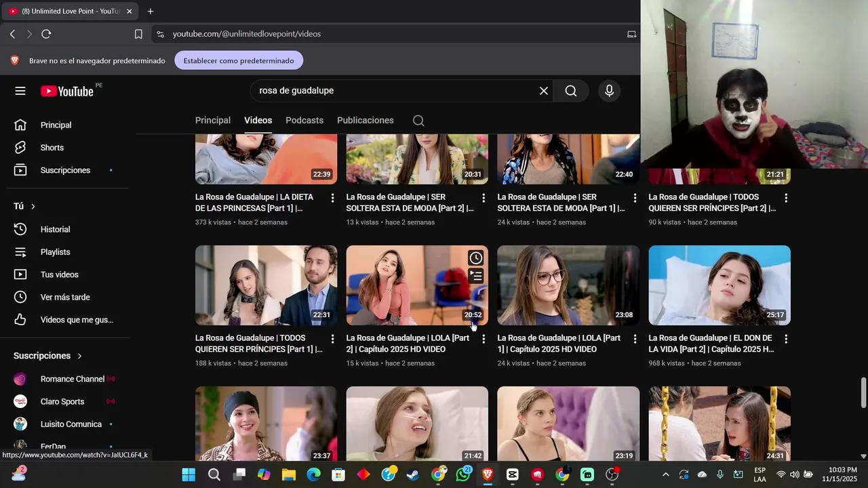The height and width of the screenshot is (488, 868).
Task: Open LOLA Part 2 video title link
Action: [409, 344]
